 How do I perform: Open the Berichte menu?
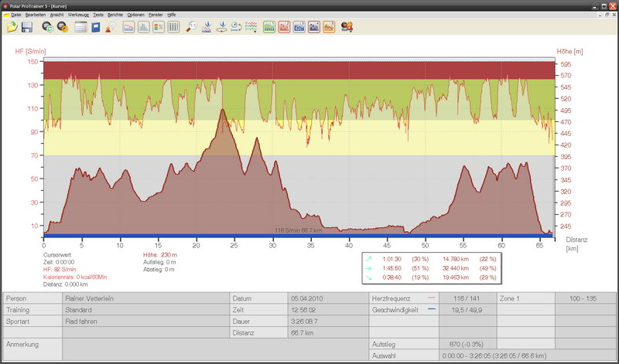115,15
